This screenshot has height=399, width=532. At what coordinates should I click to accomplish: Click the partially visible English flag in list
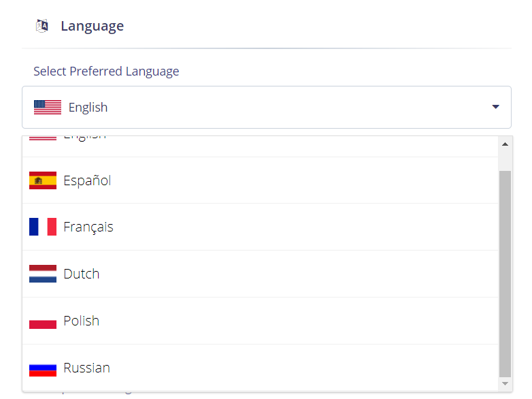[x=43, y=138]
